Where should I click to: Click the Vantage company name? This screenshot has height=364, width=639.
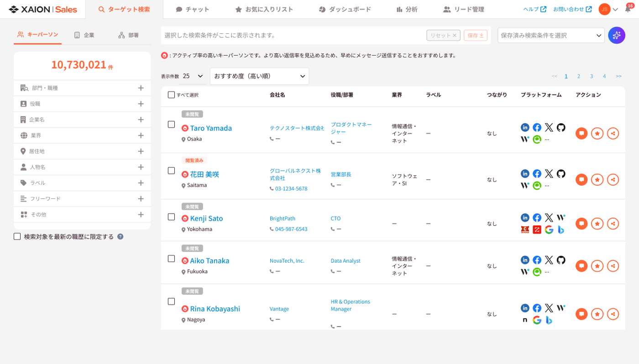point(279,309)
